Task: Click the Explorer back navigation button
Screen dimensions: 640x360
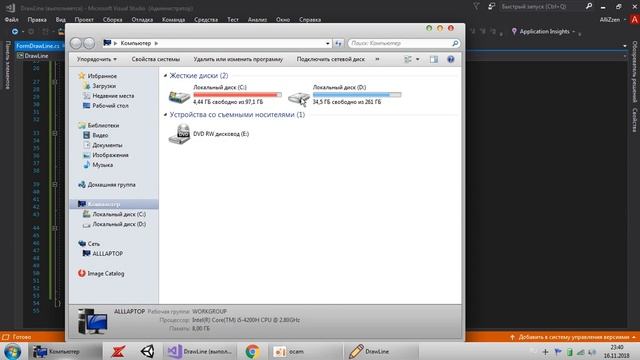Action: [x=76, y=43]
